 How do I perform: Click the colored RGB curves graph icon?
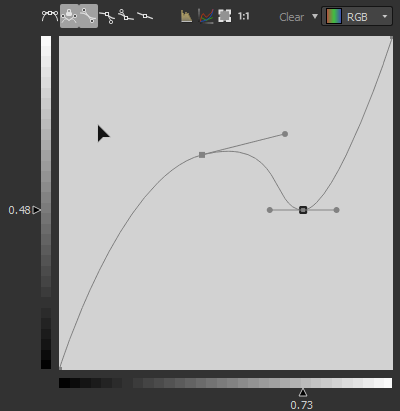206,16
